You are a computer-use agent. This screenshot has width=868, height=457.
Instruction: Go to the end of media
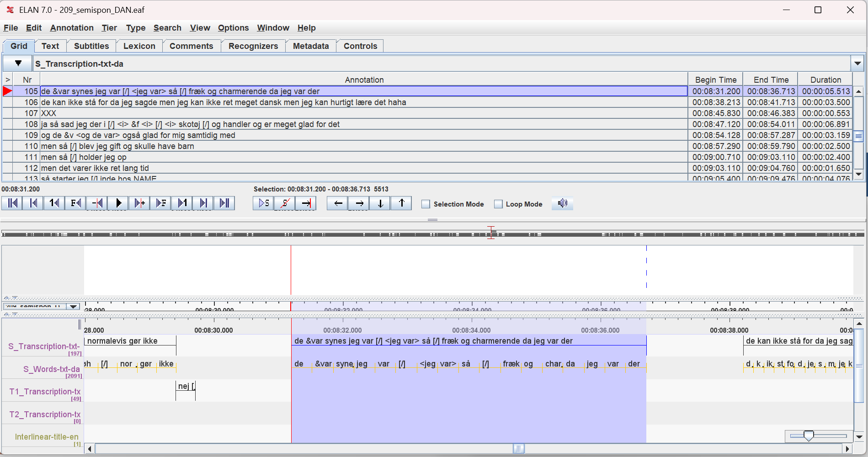[x=224, y=203]
